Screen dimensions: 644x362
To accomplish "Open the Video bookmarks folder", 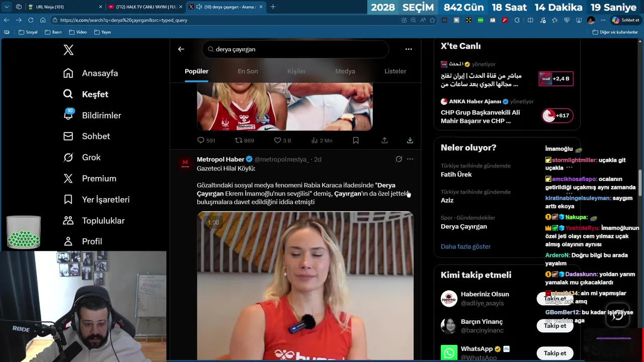I will click(x=78, y=32).
